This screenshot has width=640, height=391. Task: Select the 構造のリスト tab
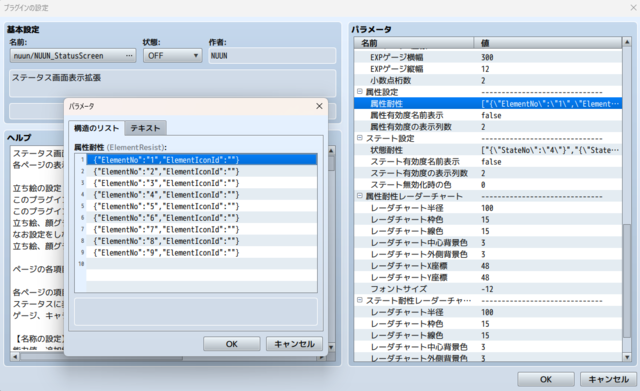pos(96,128)
